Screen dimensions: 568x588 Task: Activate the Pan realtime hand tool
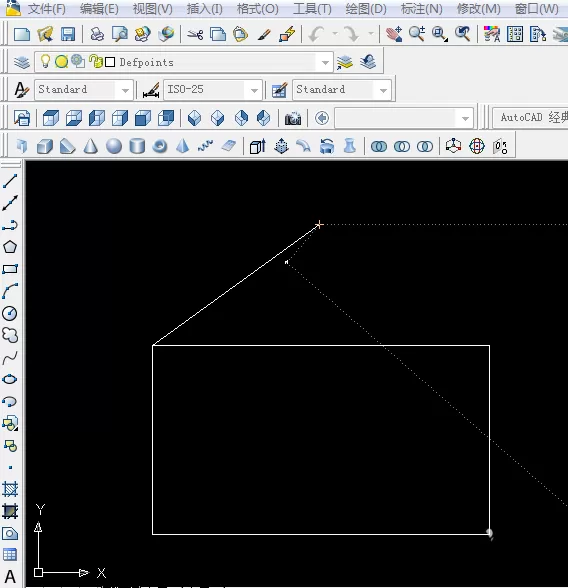[394, 34]
